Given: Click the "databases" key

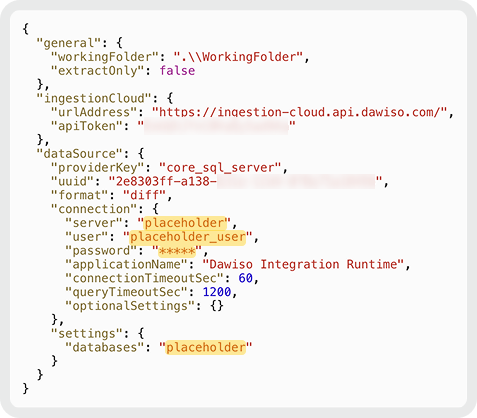Looking at the screenshot, I should (104, 347).
